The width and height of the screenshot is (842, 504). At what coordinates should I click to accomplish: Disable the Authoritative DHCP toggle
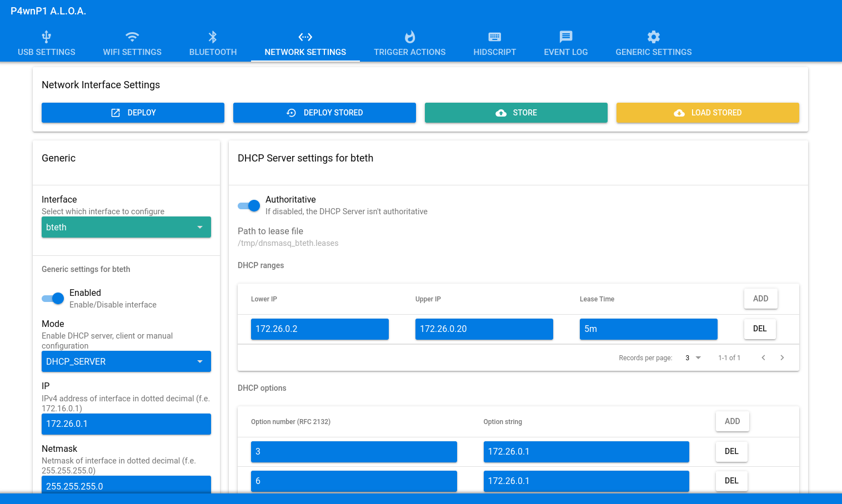[x=249, y=206]
